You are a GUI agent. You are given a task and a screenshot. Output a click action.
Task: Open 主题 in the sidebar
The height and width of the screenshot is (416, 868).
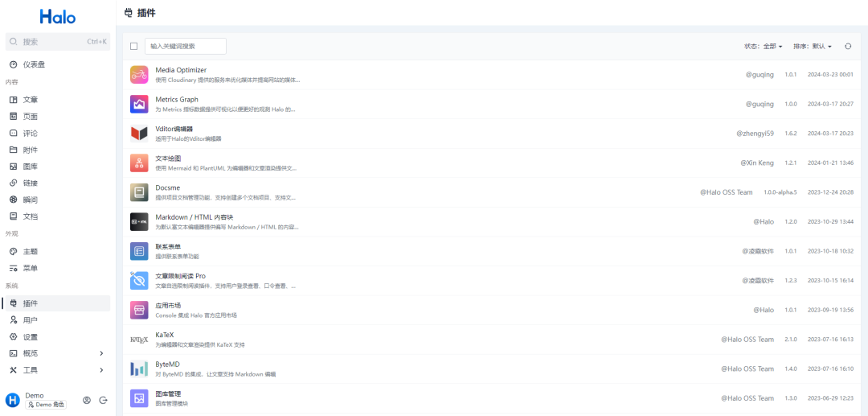(x=58, y=252)
